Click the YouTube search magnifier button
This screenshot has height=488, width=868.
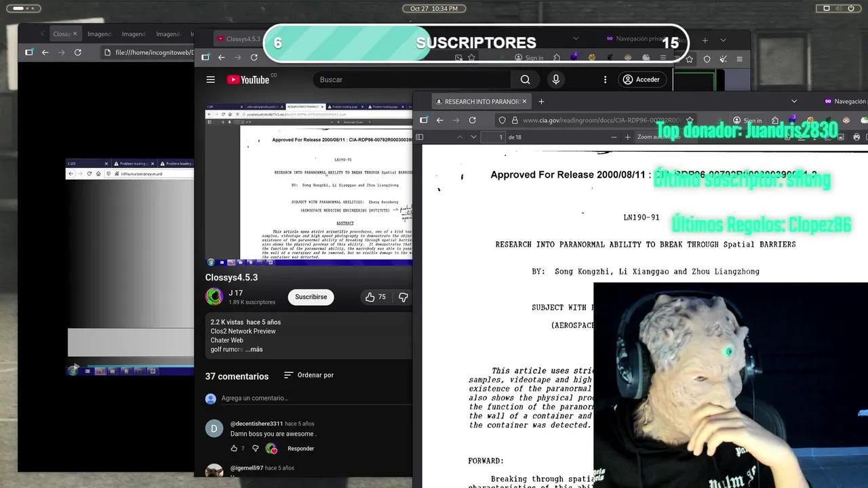click(525, 80)
